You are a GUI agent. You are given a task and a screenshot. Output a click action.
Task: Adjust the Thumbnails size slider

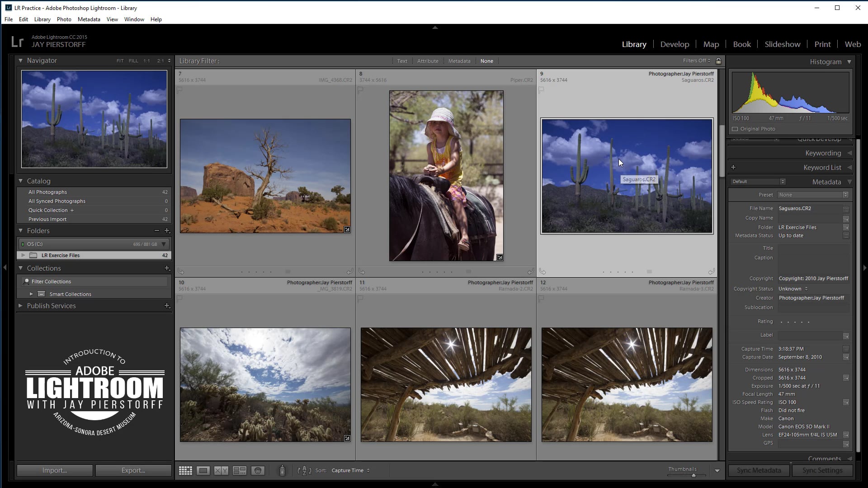(693, 475)
